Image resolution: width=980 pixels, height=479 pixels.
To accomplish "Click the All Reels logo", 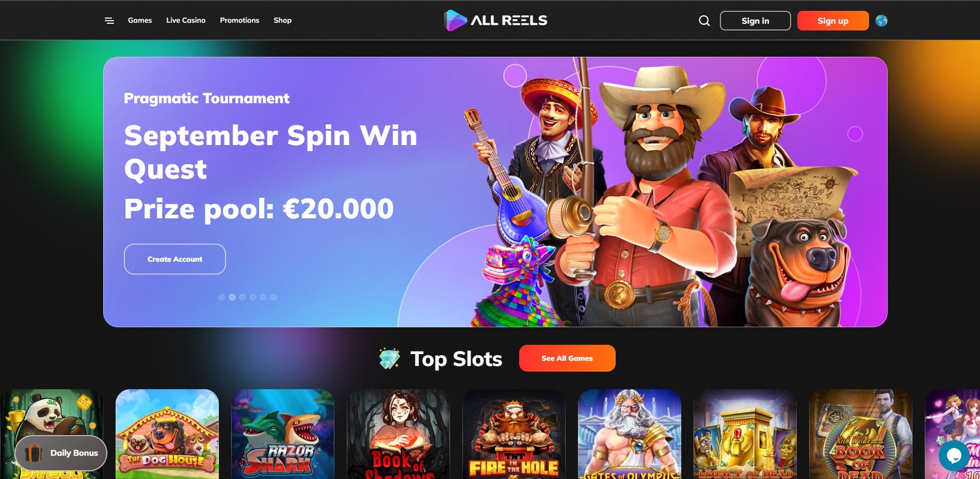I will click(x=495, y=21).
